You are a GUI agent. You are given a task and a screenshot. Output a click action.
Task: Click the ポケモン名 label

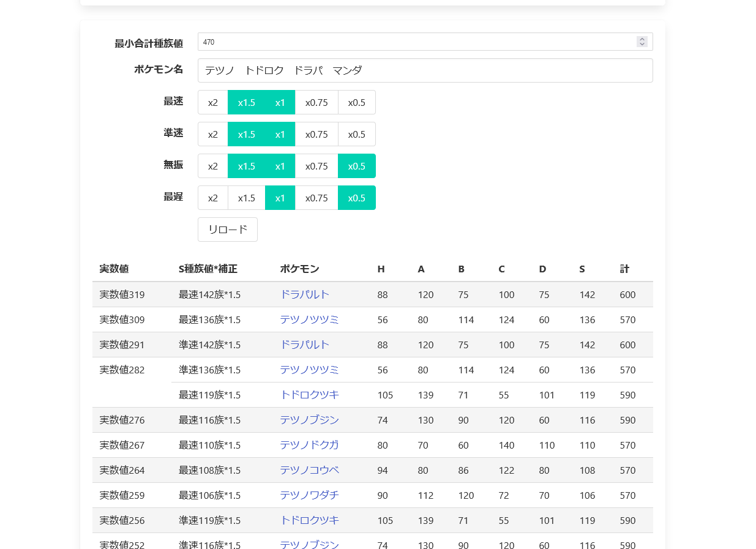159,69
